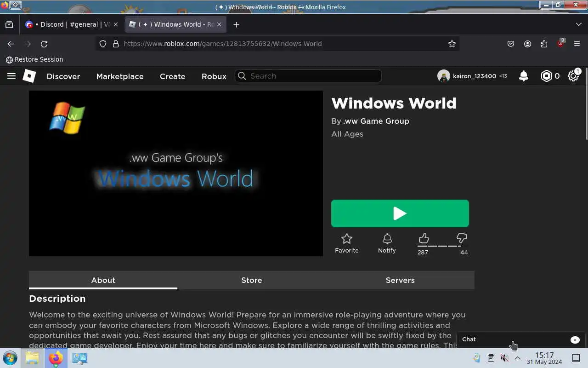588x368 pixels.
Task: Close the Windows World tab
Action: 219,24
